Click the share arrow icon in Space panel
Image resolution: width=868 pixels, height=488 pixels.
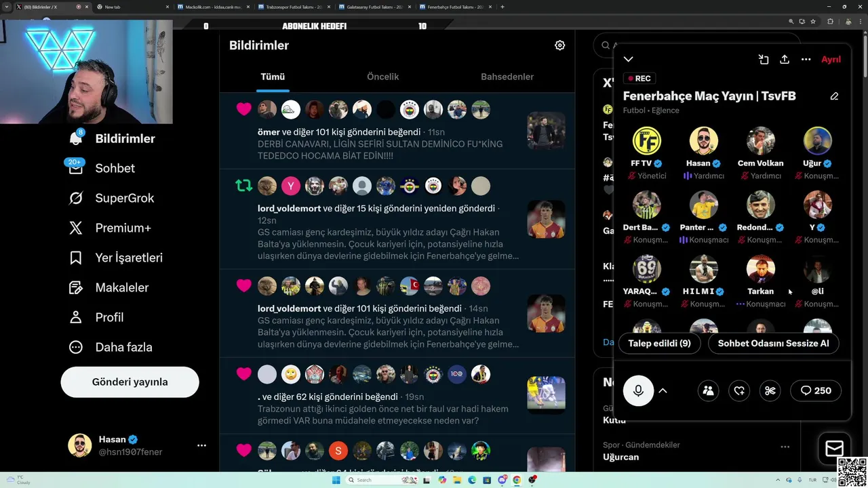tap(785, 60)
